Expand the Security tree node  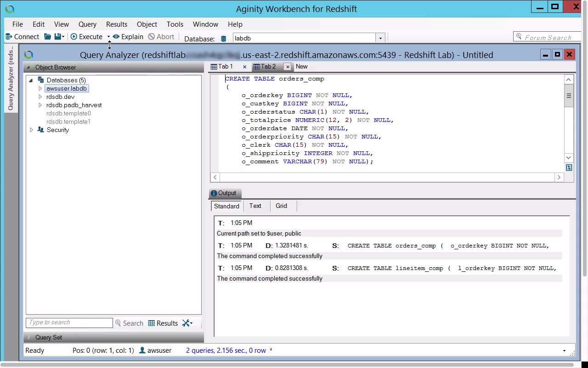[x=31, y=130]
